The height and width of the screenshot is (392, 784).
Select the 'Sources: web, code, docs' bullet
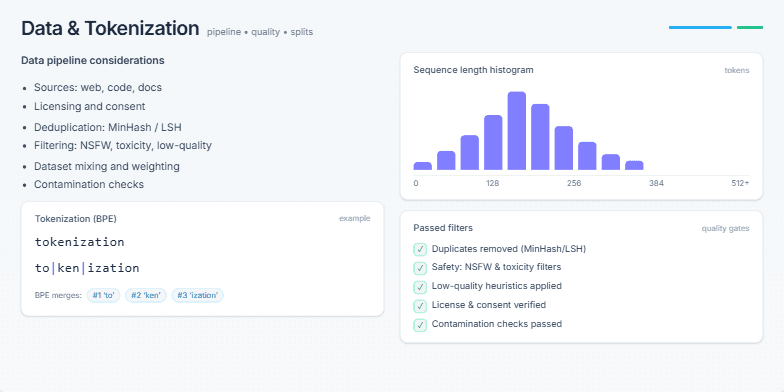point(98,88)
